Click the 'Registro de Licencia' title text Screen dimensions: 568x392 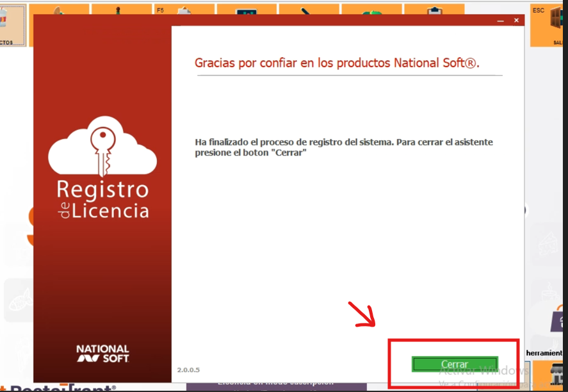(102, 199)
